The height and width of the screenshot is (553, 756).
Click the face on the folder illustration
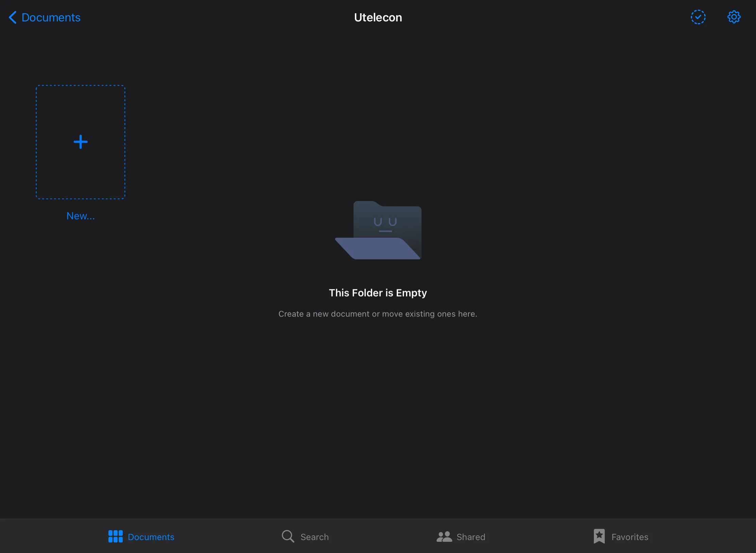pos(385,225)
